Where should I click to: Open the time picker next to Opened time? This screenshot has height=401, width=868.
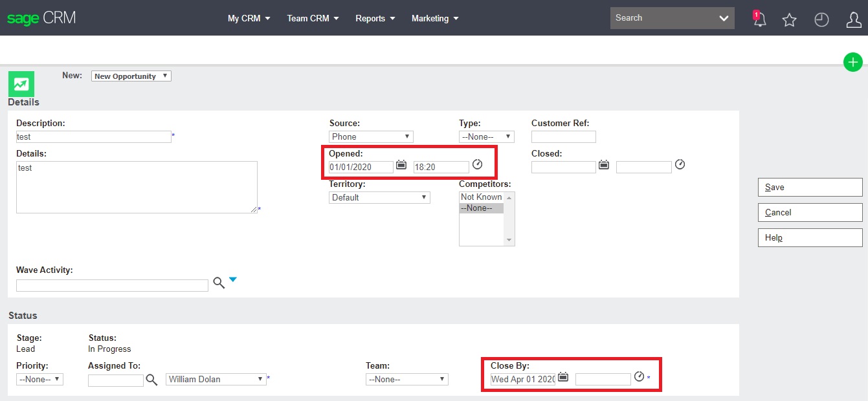pos(478,165)
